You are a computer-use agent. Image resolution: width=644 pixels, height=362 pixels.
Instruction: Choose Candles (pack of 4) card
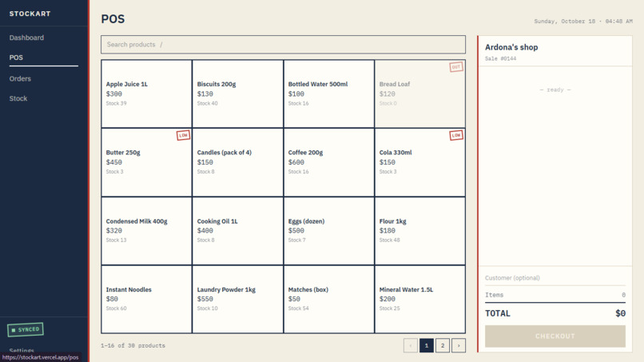pyautogui.click(x=237, y=162)
